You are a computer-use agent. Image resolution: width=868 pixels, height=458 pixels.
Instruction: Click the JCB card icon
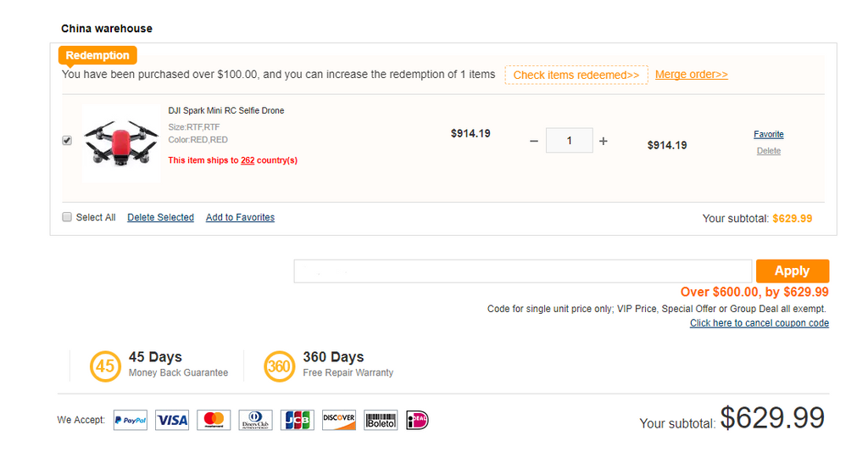tap(297, 420)
